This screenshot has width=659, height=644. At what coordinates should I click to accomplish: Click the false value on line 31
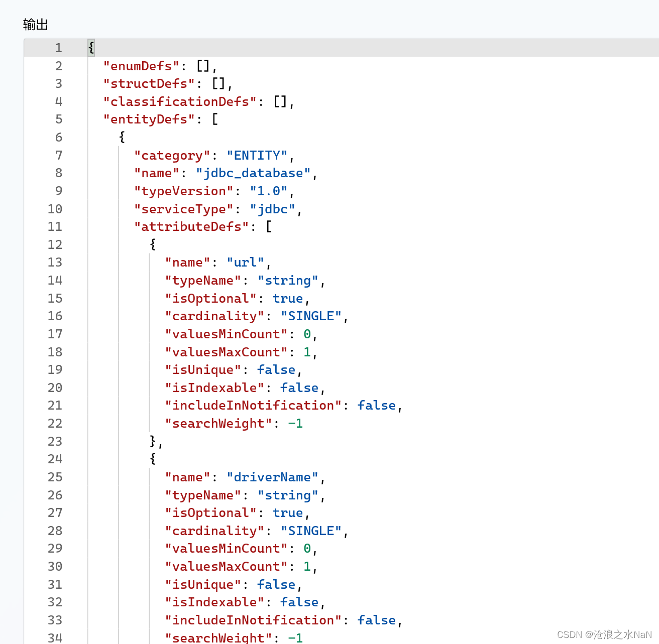click(276, 584)
